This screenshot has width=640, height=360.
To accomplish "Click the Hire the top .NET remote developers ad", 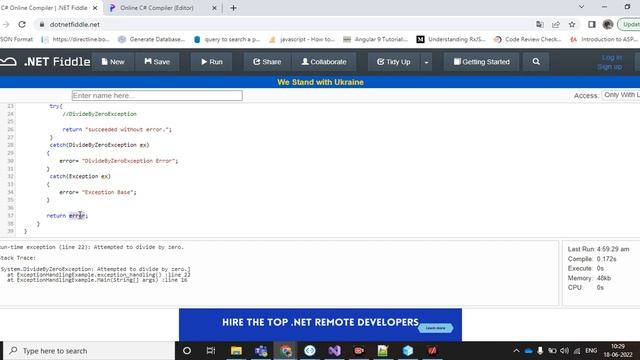I will (x=320, y=324).
